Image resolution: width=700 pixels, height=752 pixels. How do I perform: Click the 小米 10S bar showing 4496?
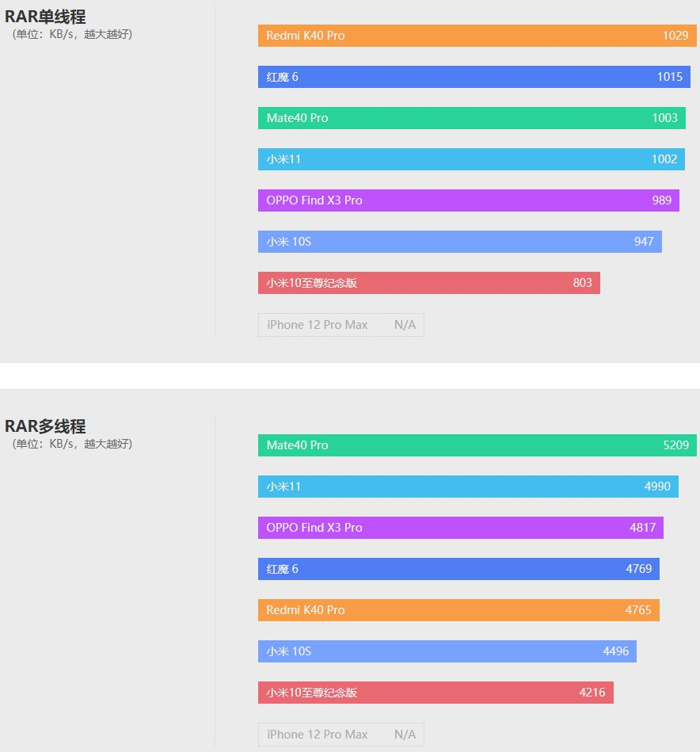[447, 651]
